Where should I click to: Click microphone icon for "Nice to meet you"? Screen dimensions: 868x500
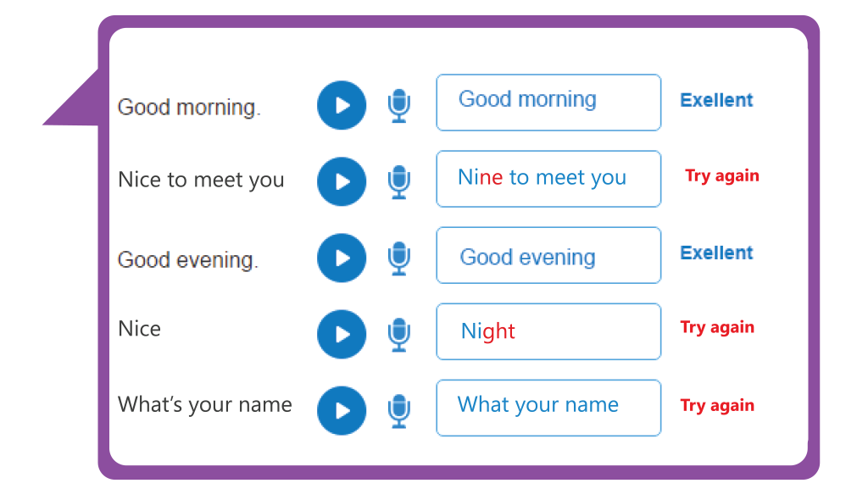tap(399, 181)
